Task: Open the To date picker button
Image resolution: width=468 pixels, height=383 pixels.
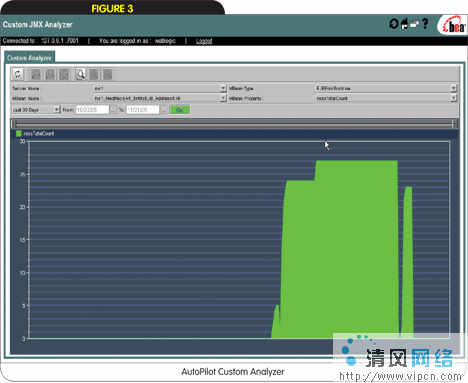Action: [163, 110]
